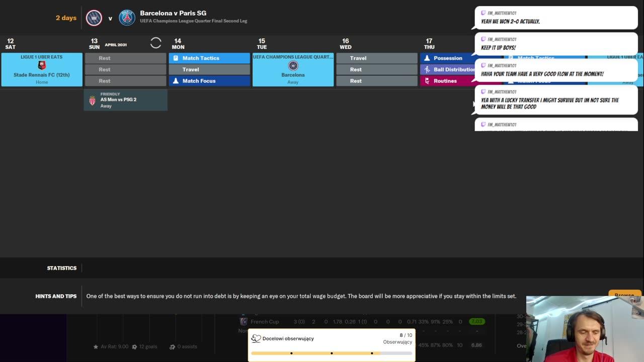Open the Travel session on Monday

[x=209, y=69]
